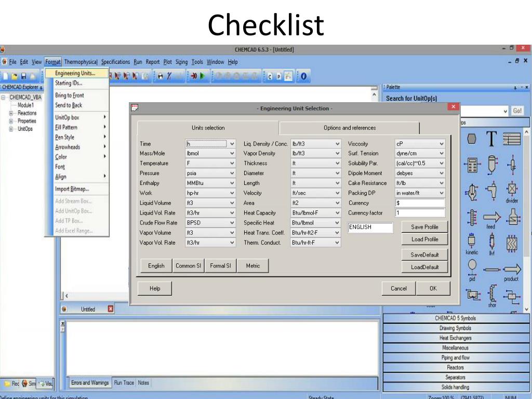
Task: Select the fired heater bottle-shaped icon
Action: 513,218
